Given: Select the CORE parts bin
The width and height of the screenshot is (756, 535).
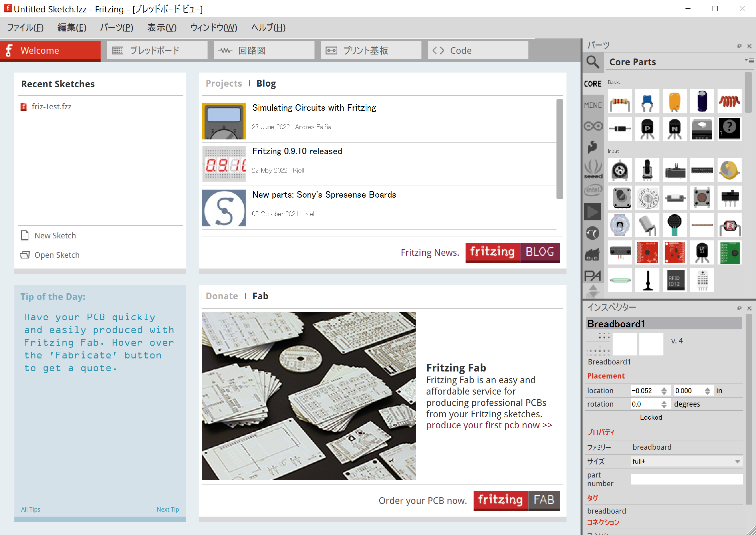Looking at the screenshot, I should [593, 84].
